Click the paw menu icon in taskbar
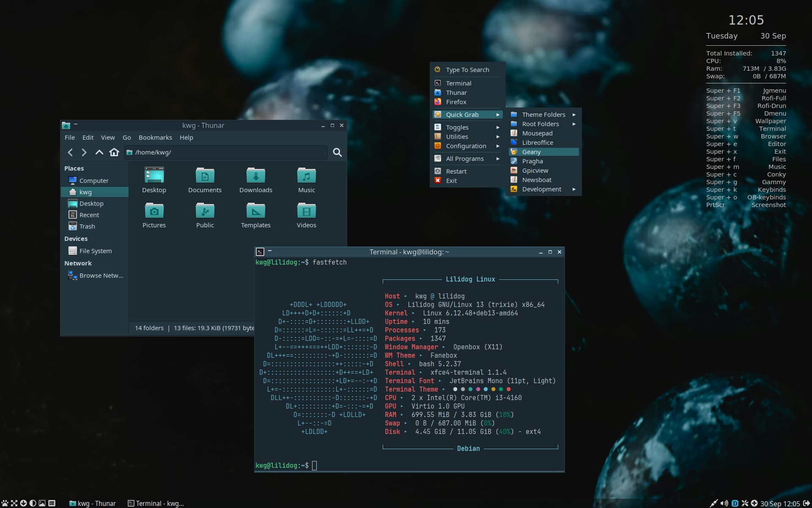812x508 pixels. coord(5,503)
